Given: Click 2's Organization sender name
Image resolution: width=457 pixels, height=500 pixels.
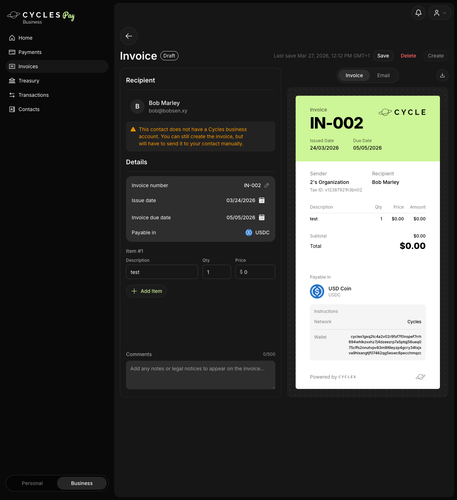Looking at the screenshot, I should click(x=329, y=182).
